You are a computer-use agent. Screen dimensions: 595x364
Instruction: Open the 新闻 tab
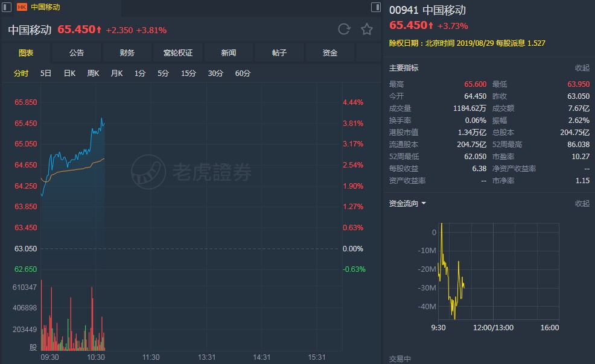click(x=229, y=53)
